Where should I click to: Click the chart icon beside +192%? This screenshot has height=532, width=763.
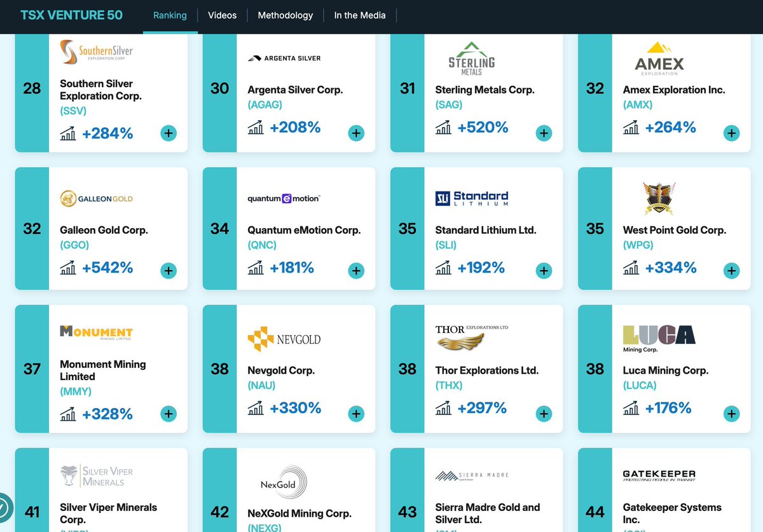click(x=443, y=268)
